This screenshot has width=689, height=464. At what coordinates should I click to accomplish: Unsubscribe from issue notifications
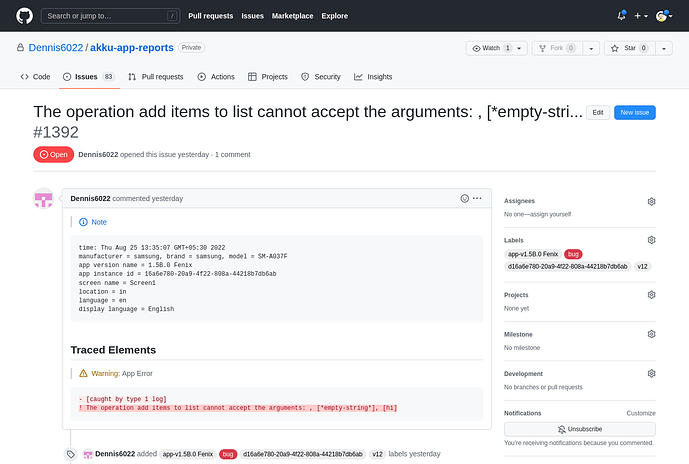point(579,428)
